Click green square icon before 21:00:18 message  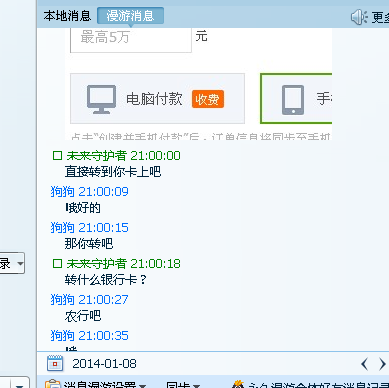57,264
